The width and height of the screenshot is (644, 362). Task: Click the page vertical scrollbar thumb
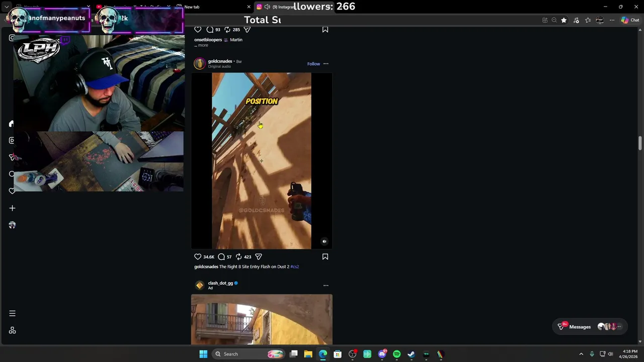pos(640,143)
